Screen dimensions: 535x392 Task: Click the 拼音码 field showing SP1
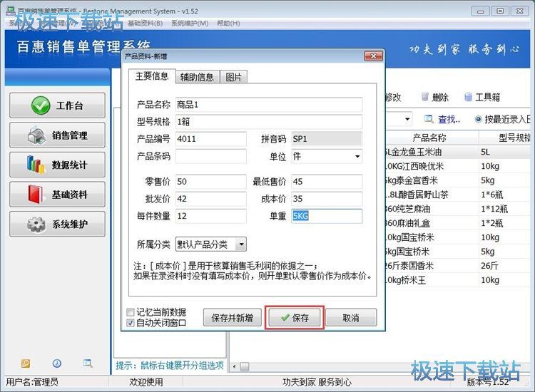point(327,139)
